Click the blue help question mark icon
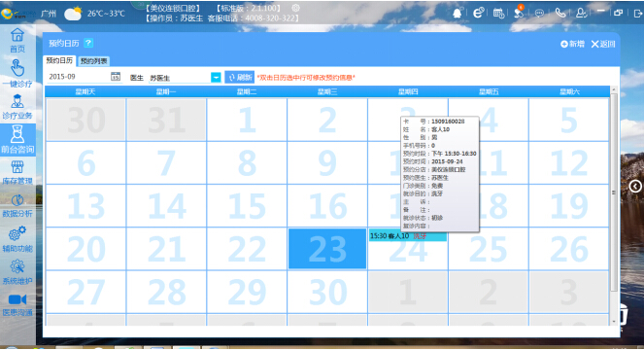Screen dimensions: 644x350 [x=88, y=43]
